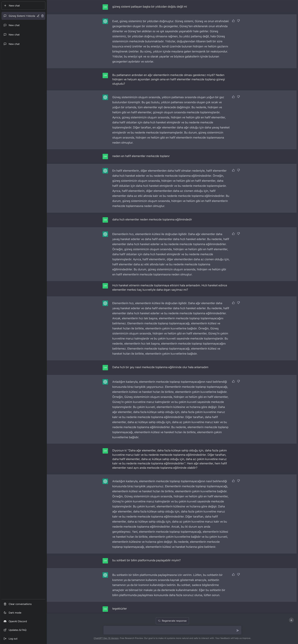Viewport: 298px width, 644px height.
Task: Thumbs down the first ChatGPT response
Action: pos(239,21)
